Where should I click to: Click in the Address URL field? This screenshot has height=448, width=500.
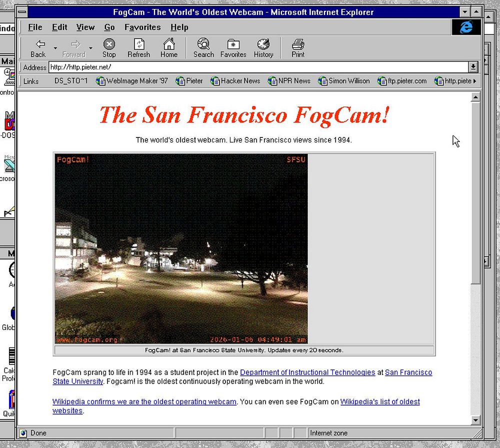(x=258, y=67)
